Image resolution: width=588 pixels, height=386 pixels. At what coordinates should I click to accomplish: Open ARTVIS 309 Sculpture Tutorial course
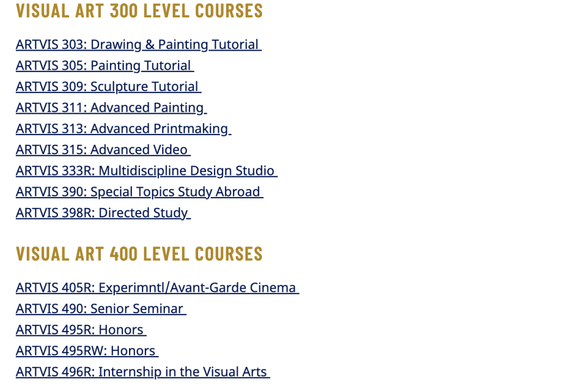108,87
